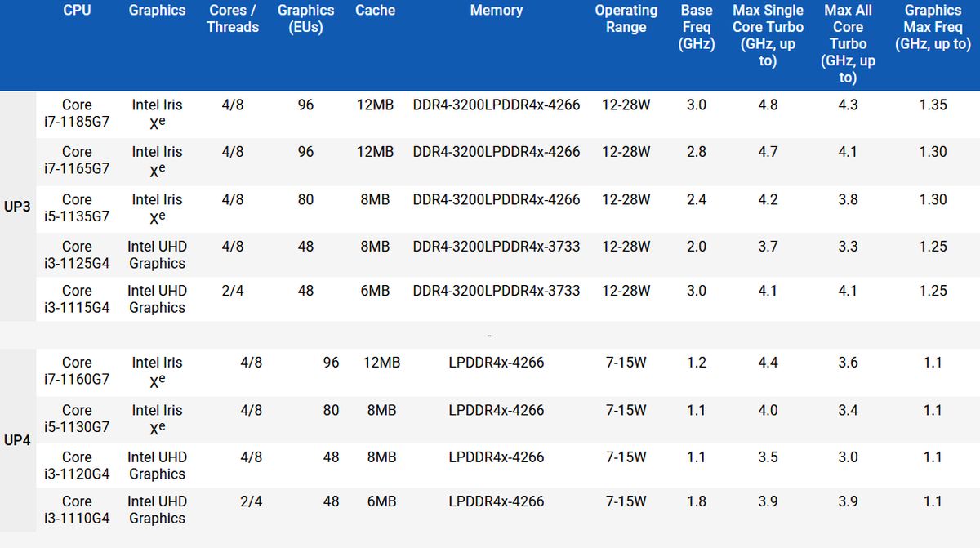This screenshot has width=980, height=548.
Task: Click the Core i3-1115G4 CPU cell
Action: tap(77, 299)
